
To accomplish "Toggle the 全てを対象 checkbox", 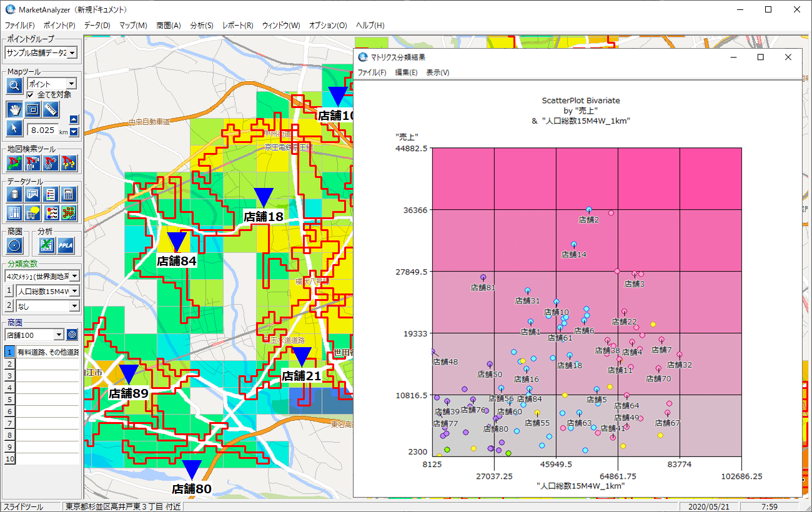I will click(x=30, y=95).
